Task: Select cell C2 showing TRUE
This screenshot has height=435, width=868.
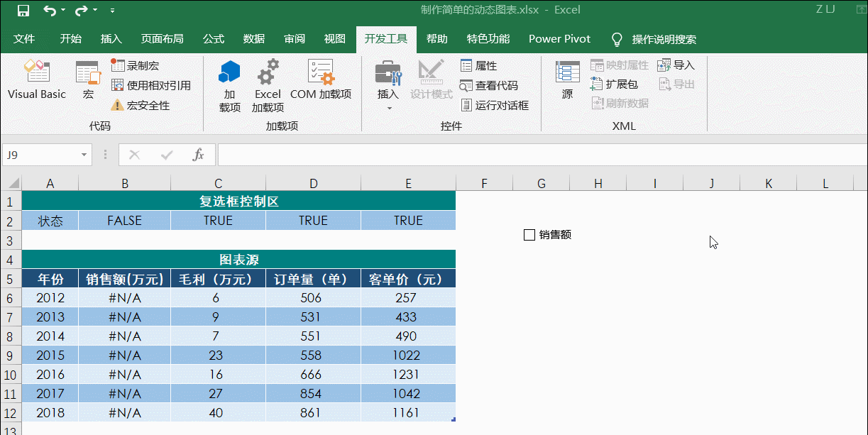Action: pos(218,221)
